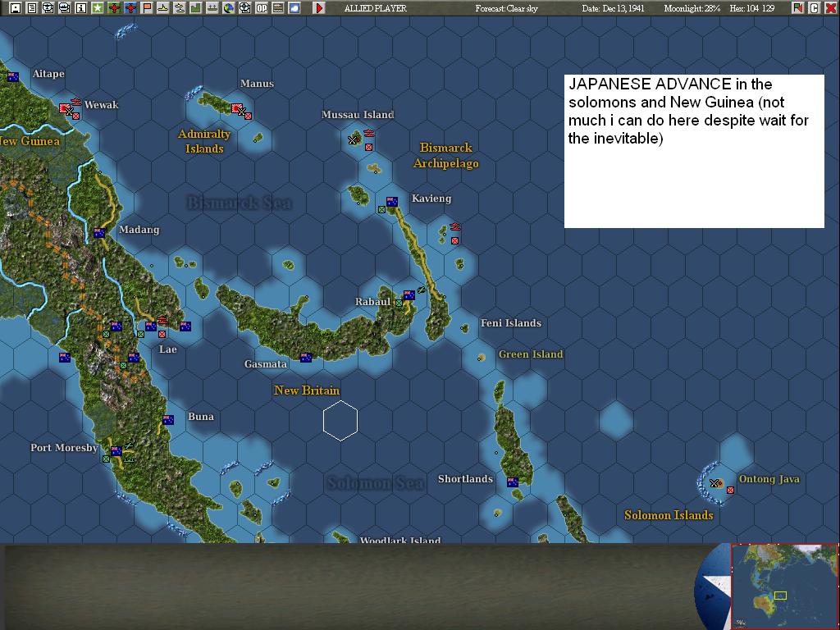This screenshot has height=630, width=840.
Task: Click the world minimap in bottom right
Action: [783, 586]
